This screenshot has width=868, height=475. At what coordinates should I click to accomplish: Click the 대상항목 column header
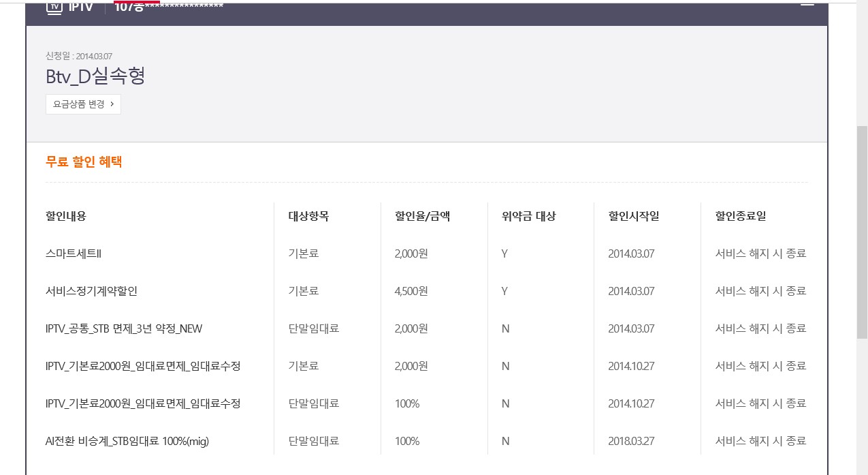pos(308,216)
